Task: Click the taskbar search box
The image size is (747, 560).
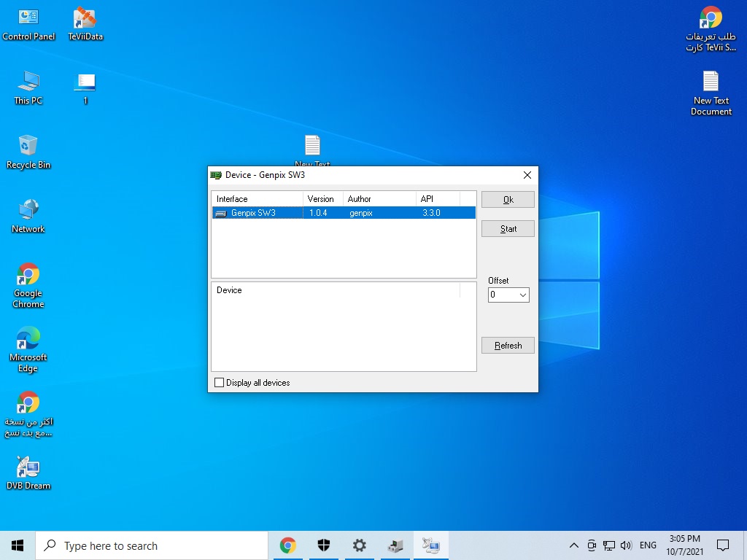Action: (152, 545)
